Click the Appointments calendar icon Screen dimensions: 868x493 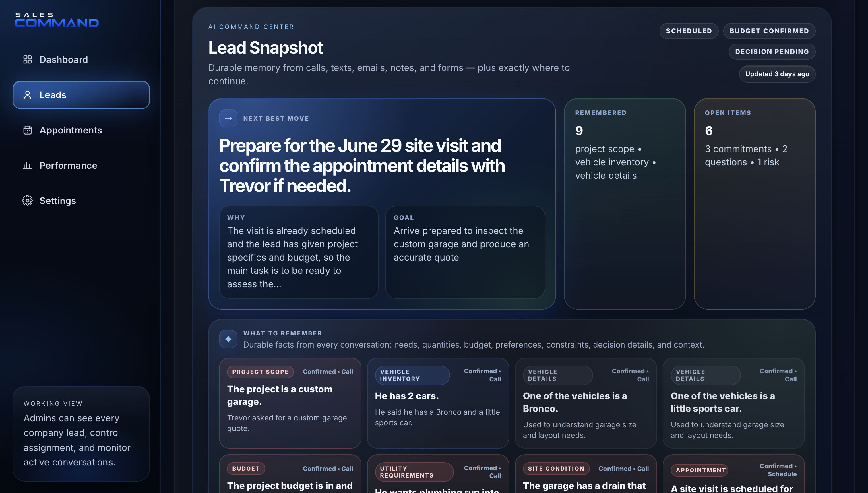[x=28, y=130]
